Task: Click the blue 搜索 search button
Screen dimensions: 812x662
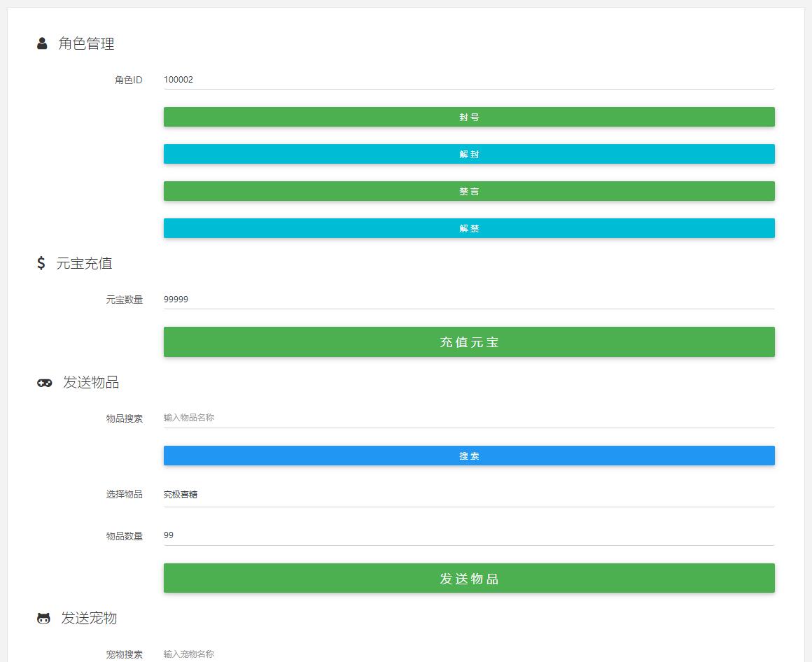Action: coord(468,455)
